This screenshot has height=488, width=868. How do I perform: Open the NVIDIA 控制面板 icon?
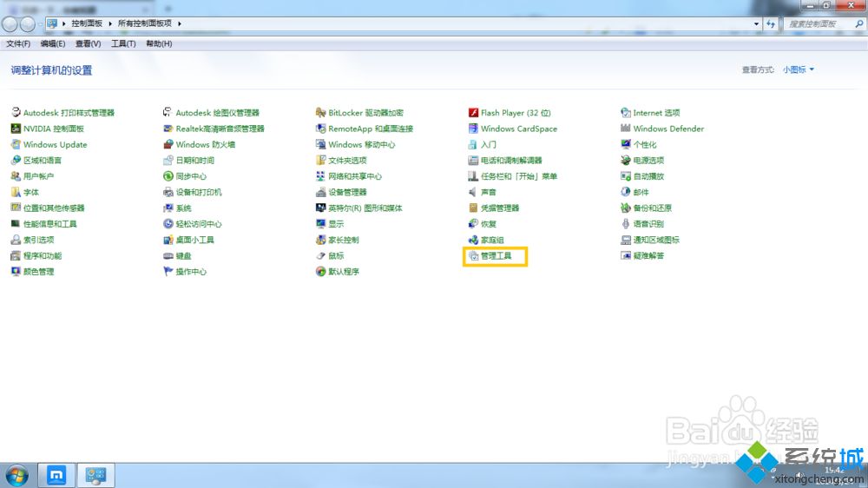pyautogui.click(x=16, y=129)
